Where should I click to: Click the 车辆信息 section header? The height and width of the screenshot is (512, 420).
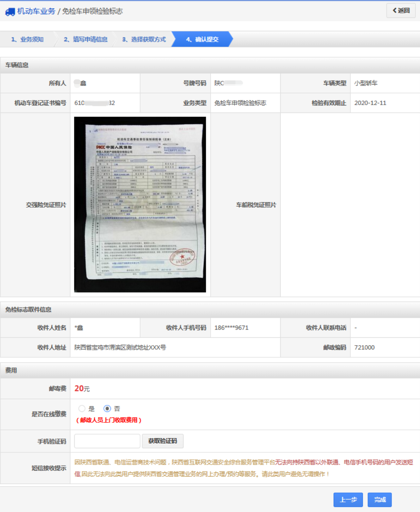17,65
